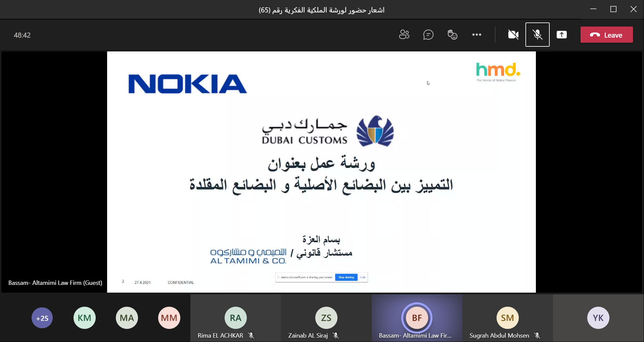This screenshot has height=342, width=644.
Task: Select the KM participant avatar
Action: (x=85, y=318)
